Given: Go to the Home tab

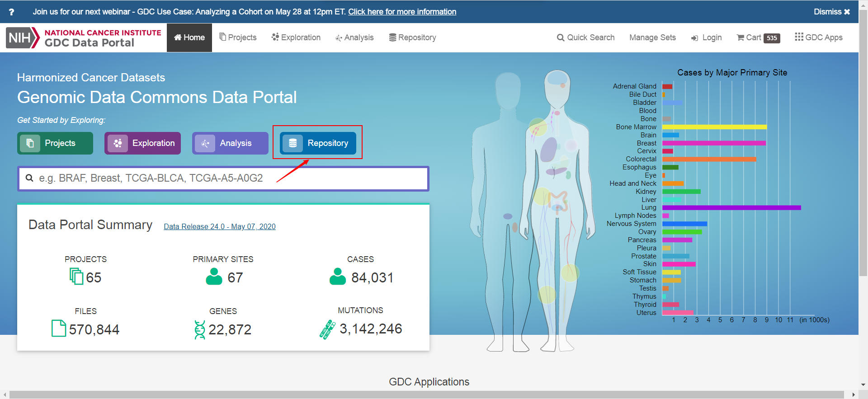Looking at the screenshot, I should [x=189, y=38].
